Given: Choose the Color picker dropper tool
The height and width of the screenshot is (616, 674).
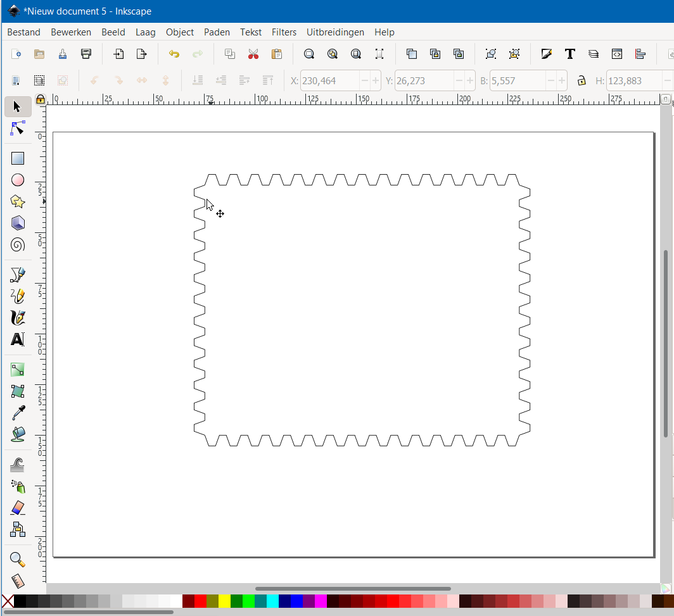Looking at the screenshot, I should pos(18,413).
